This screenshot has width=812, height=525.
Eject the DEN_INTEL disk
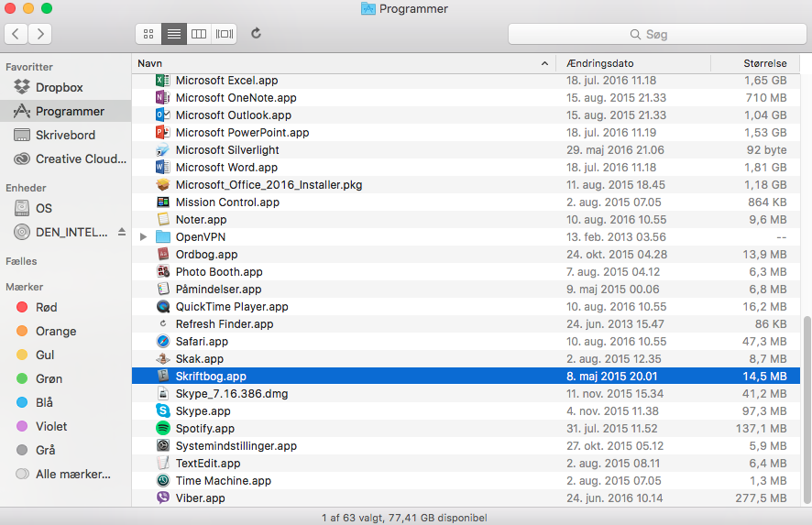click(x=122, y=233)
